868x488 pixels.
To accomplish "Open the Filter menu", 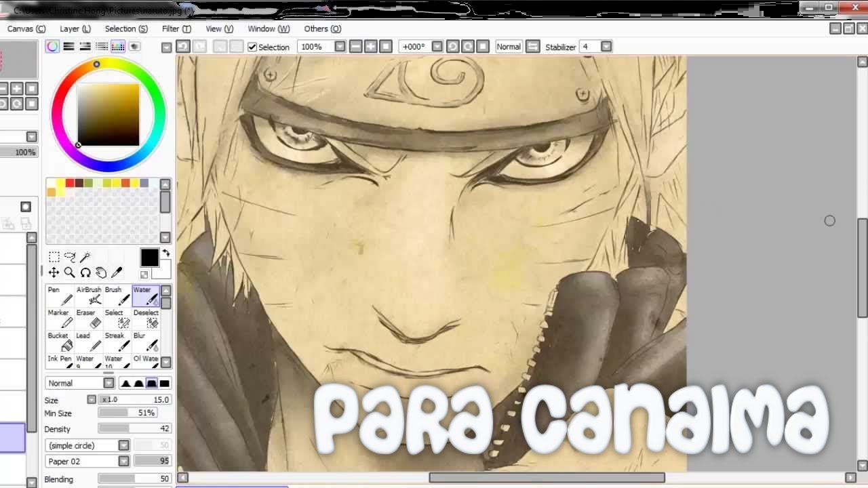I will coord(176,28).
